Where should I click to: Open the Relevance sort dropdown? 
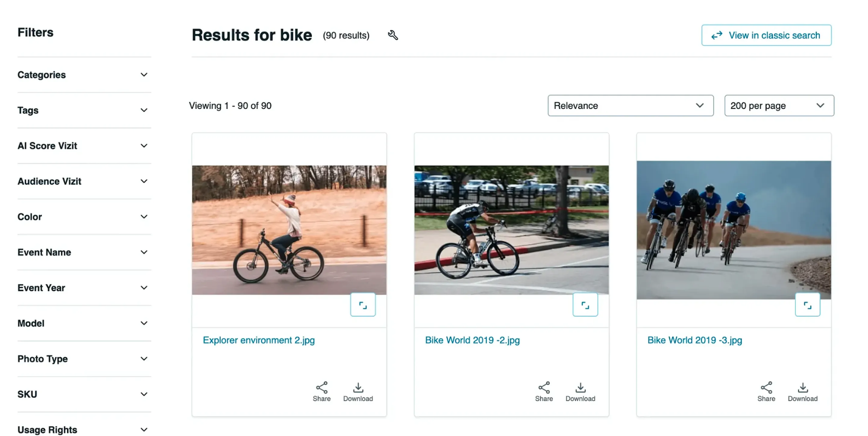coord(631,106)
